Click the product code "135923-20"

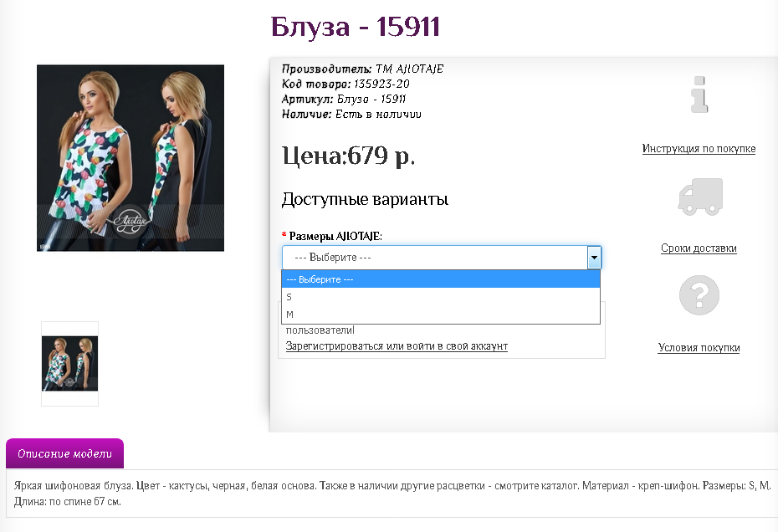coord(379,84)
